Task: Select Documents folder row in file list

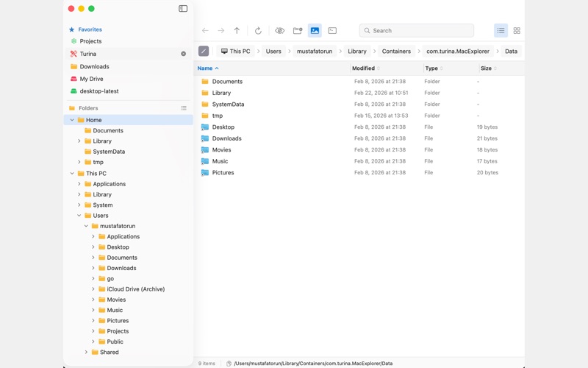Action: point(359,82)
